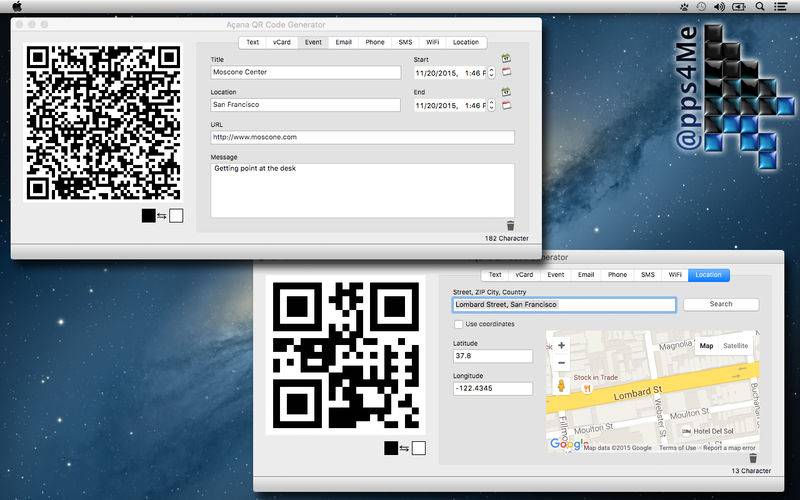Zoom in on the map with plus button
Screen dimensions: 800x500
click(561, 346)
